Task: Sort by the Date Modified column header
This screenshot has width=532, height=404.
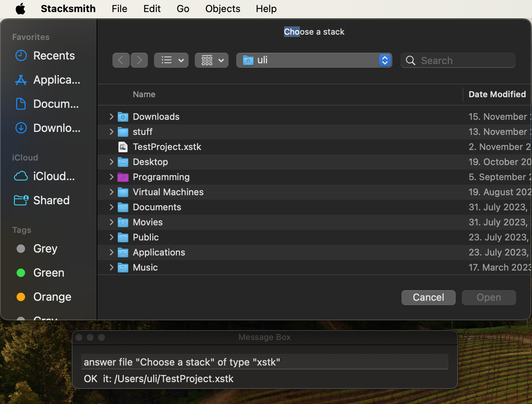Action: tap(497, 94)
